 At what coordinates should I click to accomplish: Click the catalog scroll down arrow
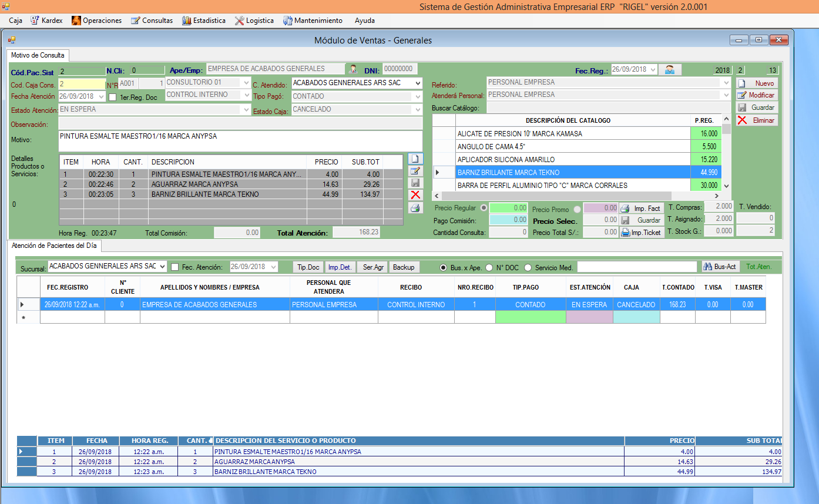(727, 186)
